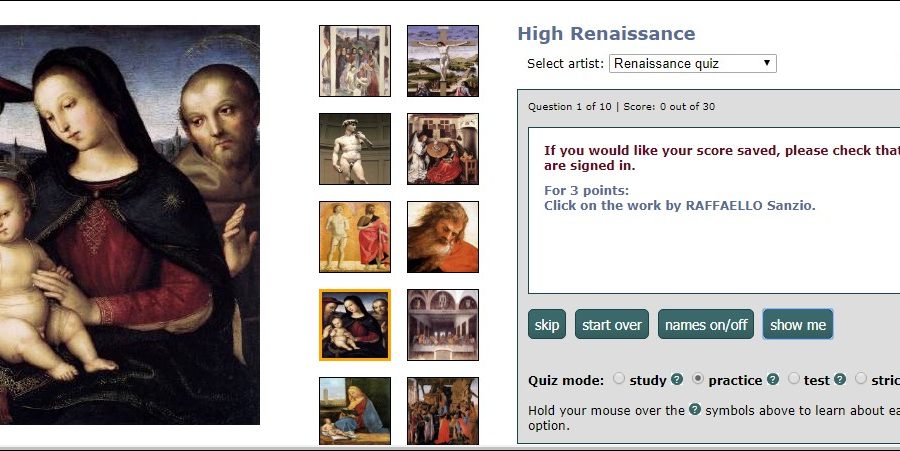Select the practice quiz mode
This screenshot has width=900, height=451.
[x=698, y=379]
